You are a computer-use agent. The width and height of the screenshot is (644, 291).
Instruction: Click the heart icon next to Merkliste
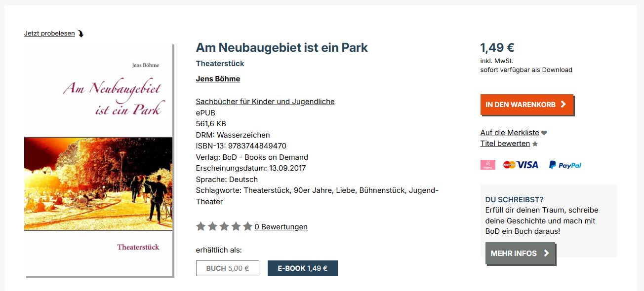tap(544, 133)
